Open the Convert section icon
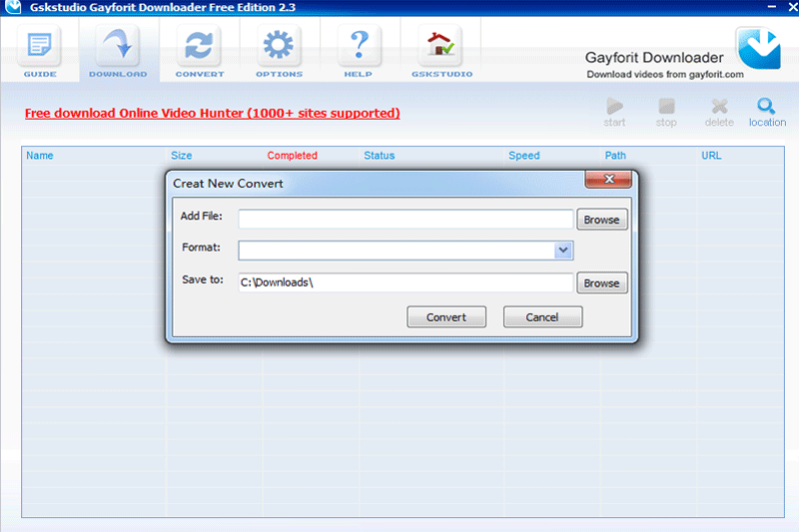799x532 pixels. click(x=199, y=46)
